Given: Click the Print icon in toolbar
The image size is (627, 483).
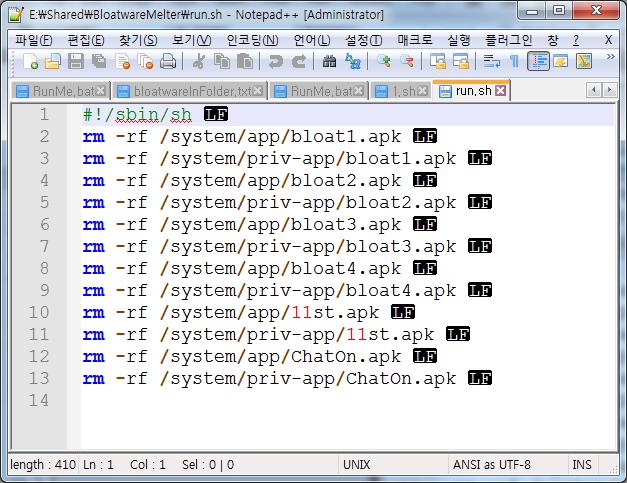Looking at the screenshot, I should point(168,62).
